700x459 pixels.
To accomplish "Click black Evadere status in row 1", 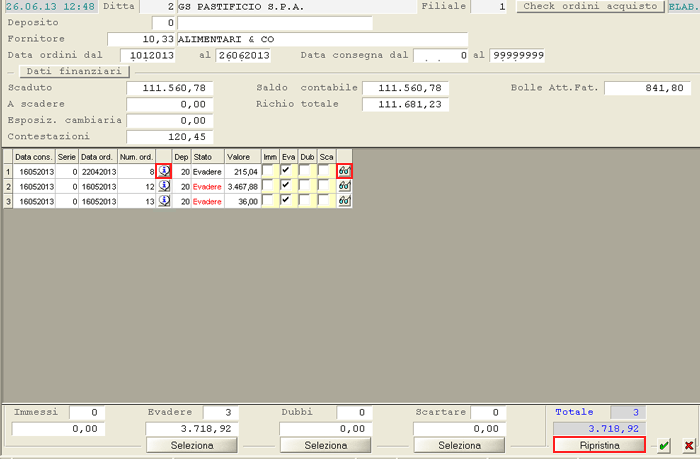I will (x=207, y=172).
